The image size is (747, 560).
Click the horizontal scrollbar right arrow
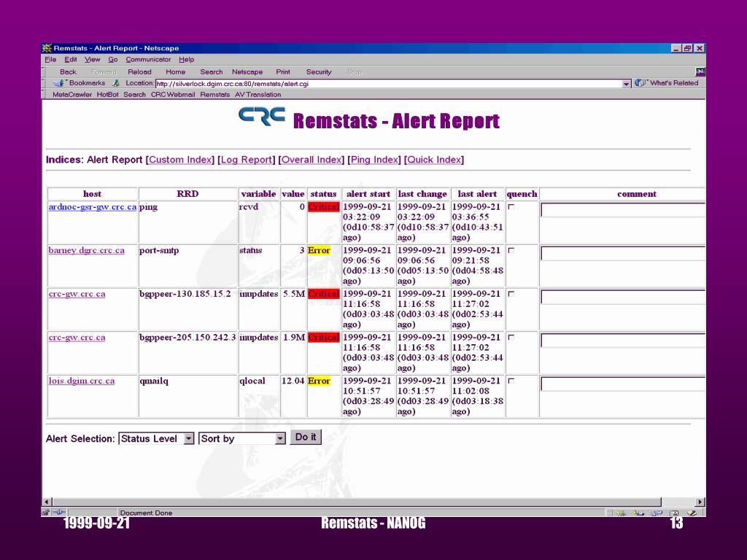point(700,502)
